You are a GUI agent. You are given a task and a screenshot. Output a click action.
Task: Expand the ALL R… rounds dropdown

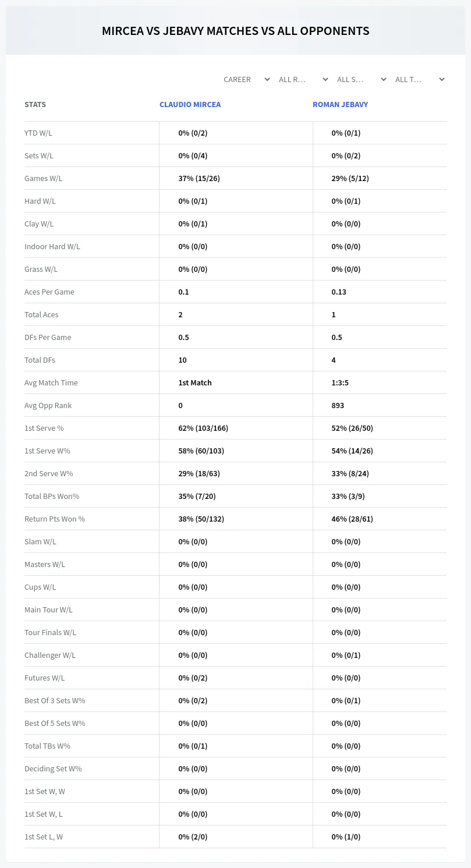tap(303, 79)
